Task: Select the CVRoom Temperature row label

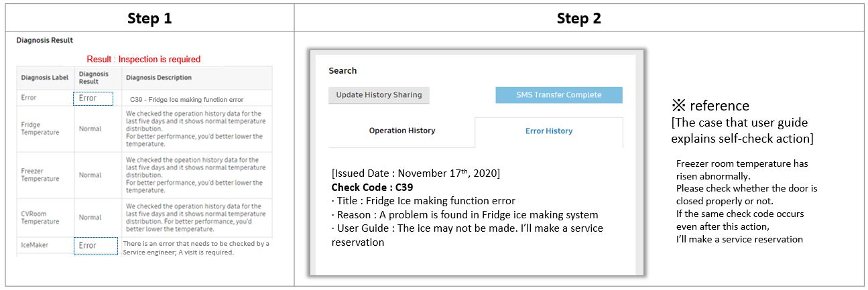Action: pyautogui.click(x=40, y=218)
